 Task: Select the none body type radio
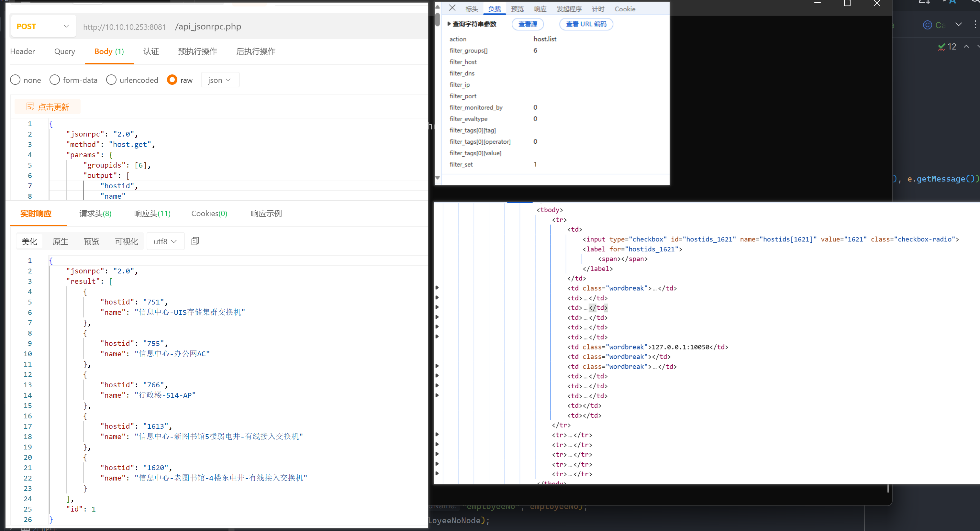click(x=15, y=80)
